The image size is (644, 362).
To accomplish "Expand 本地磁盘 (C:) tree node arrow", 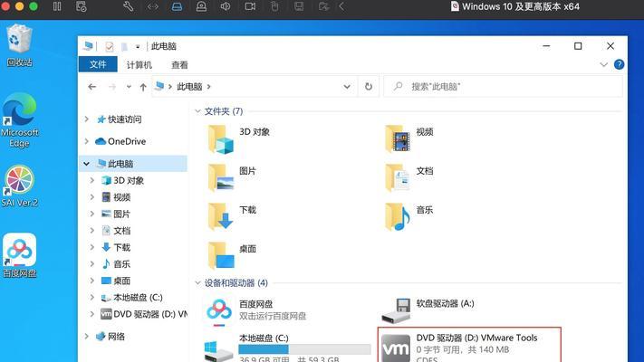I will pos(92,297).
